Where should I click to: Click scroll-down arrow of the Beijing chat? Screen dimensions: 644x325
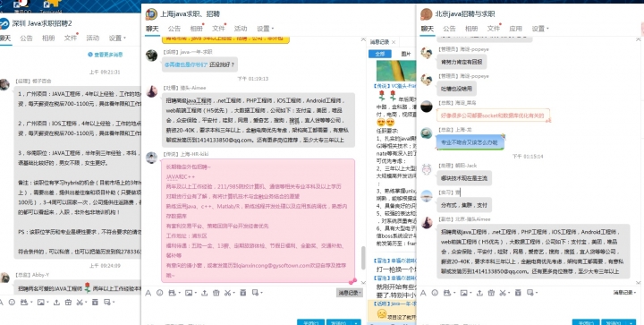[638, 283]
